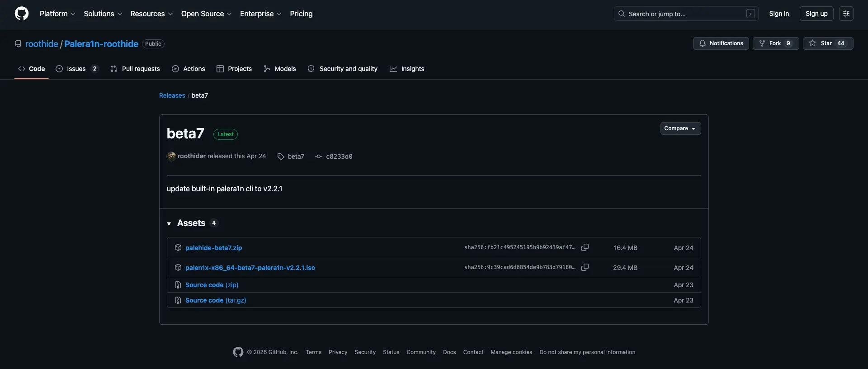Click the fork icon in the Fork button

tap(762, 43)
